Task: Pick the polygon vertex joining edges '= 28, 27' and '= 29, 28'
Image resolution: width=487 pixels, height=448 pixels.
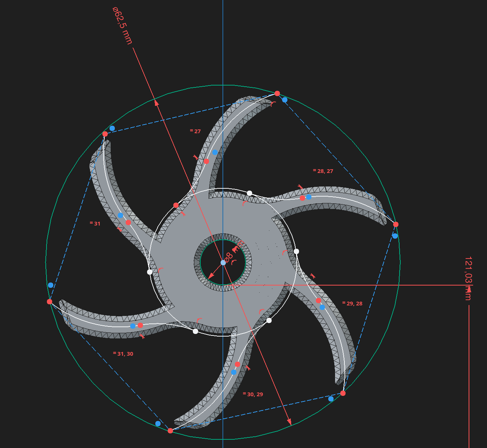Action: click(x=396, y=224)
